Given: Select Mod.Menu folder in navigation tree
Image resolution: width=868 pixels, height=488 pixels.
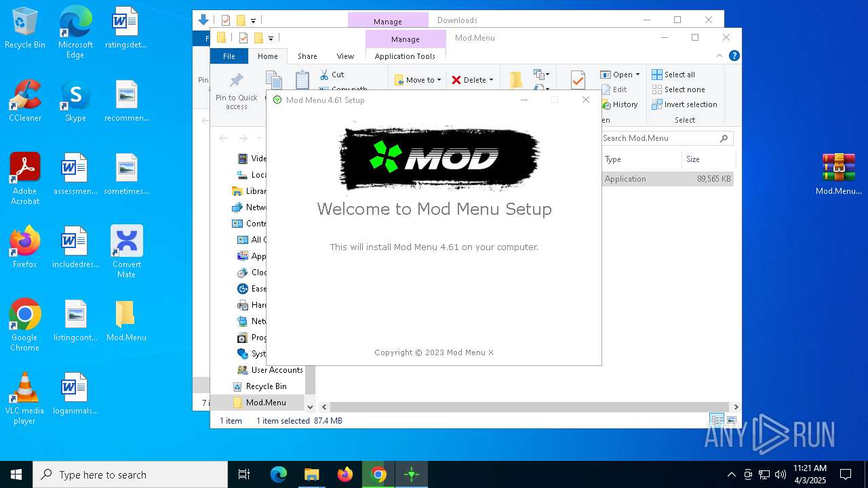Looking at the screenshot, I should 260,403.
